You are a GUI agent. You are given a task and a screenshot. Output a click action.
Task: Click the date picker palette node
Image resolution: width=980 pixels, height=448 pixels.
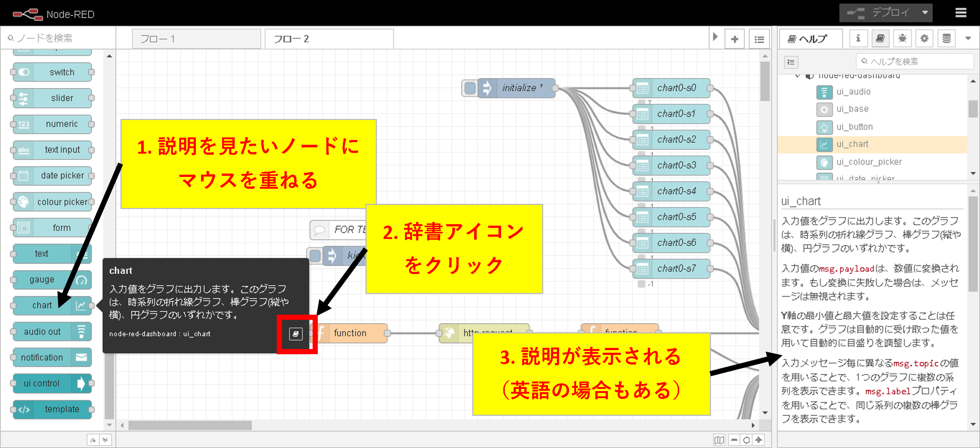pyautogui.click(x=52, y=176)
